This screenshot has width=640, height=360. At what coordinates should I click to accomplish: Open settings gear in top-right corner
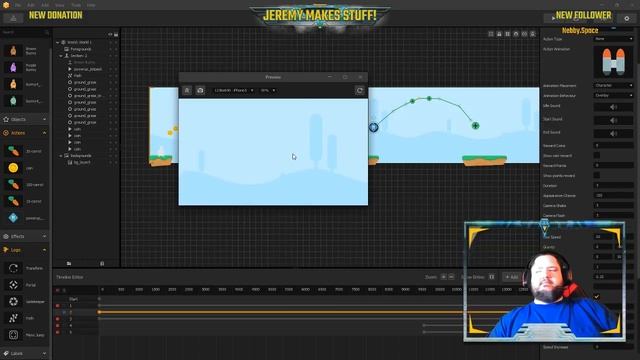click(627, 18)
